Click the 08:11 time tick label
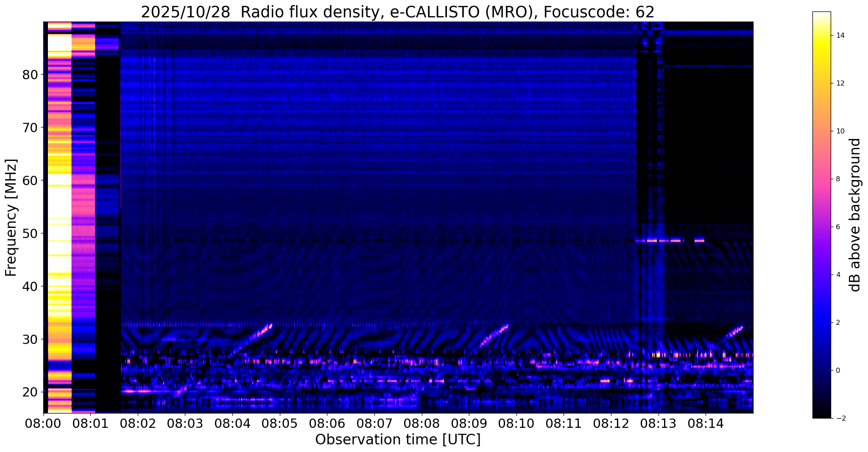 pyautogui.click(x=564, y=423)
